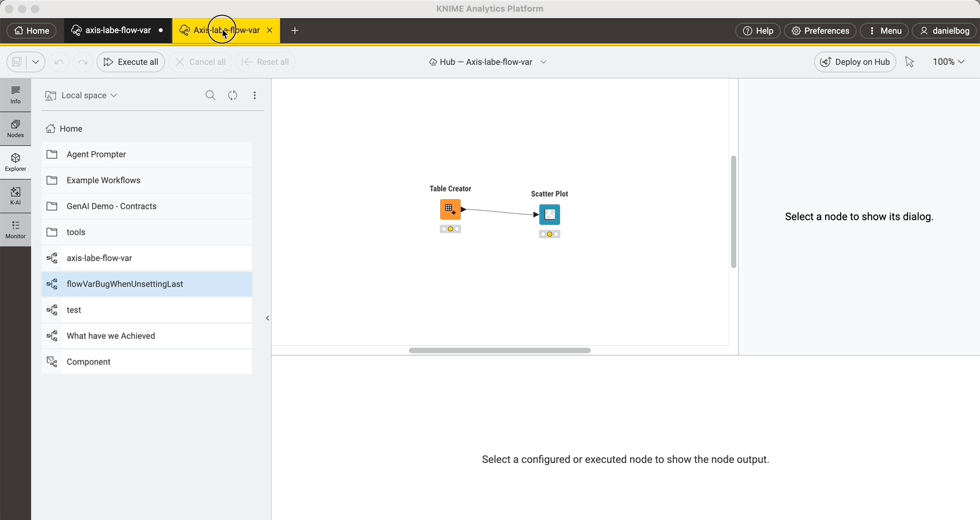Screen dimensions: 980x520
Task: Select the active Axis-labe-flow-var tab
Action: [x=226, y=30]
